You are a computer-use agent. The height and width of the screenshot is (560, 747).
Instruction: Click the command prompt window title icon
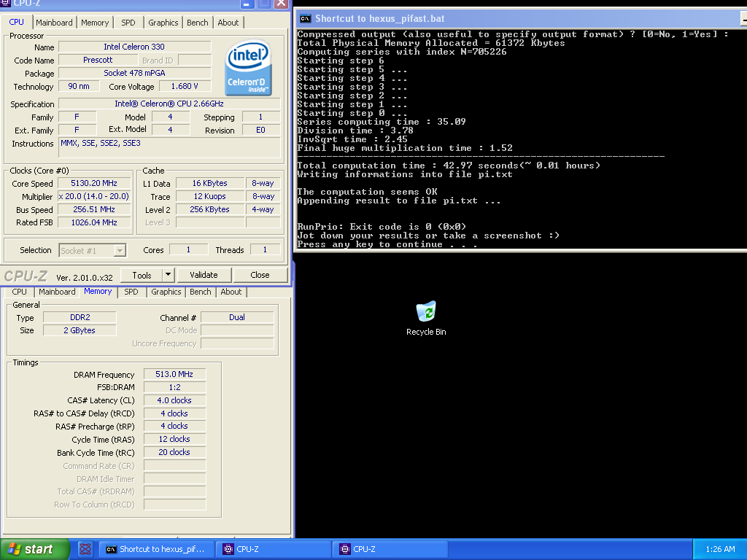coord(305,19)
